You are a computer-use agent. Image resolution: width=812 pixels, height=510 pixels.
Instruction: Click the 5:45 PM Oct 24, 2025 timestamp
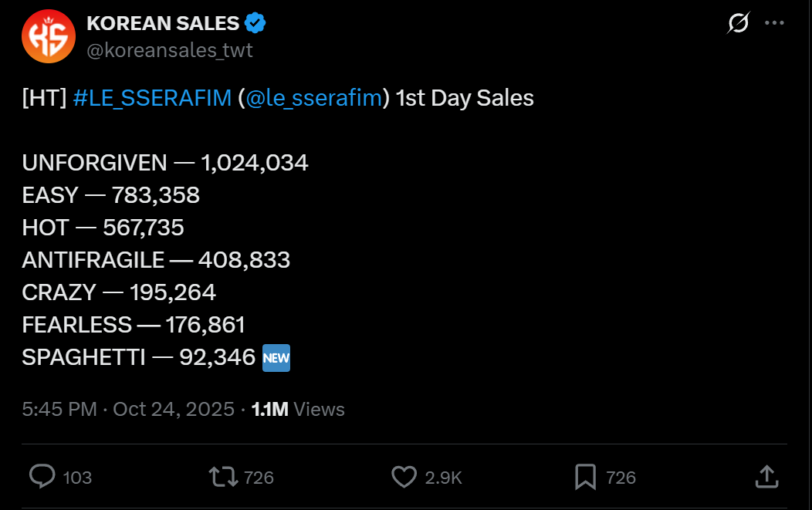[x=128, y=409]
